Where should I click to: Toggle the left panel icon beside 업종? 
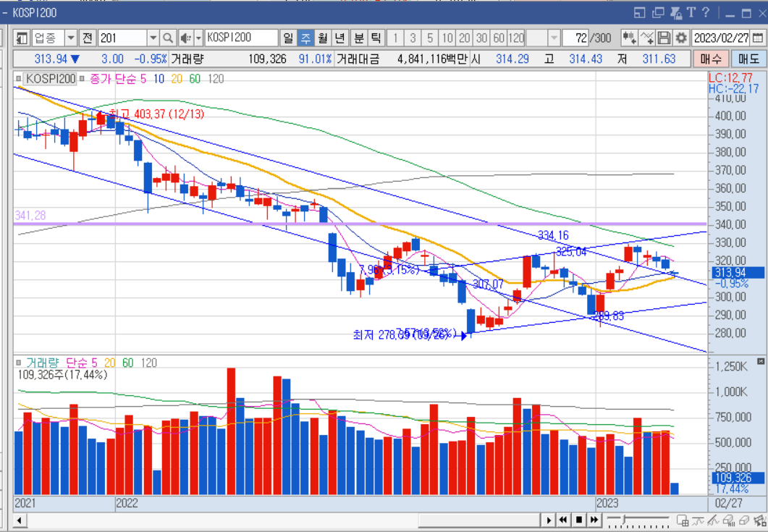[22, 38]
